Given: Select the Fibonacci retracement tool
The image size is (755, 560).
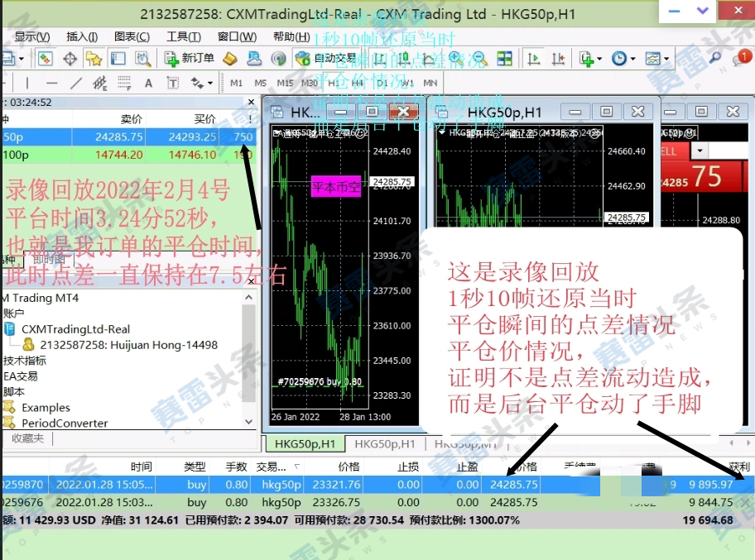Looking at the screenshot, I should point(124,84).
